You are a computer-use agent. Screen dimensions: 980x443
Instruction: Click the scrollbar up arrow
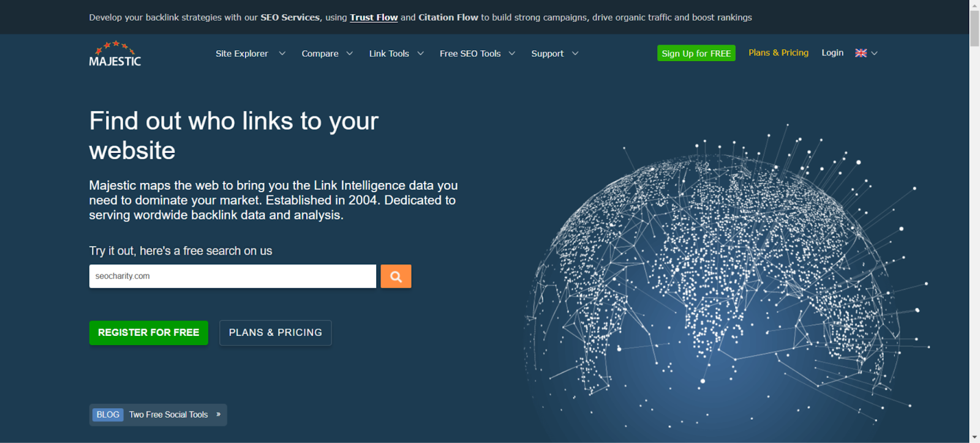(x=974, y=5)
